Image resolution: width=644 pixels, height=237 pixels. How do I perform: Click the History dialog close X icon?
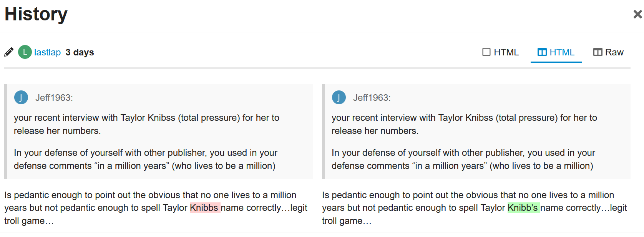[x=637, y=14]
